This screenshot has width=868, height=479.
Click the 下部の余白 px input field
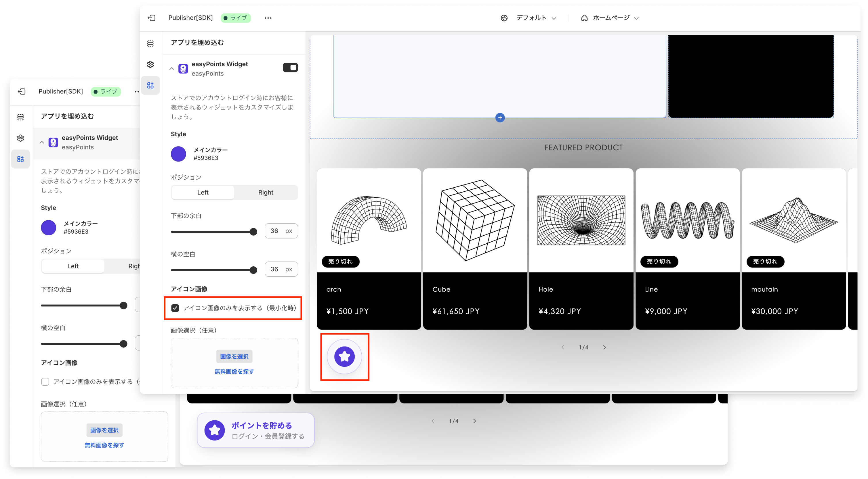point(275,231)
